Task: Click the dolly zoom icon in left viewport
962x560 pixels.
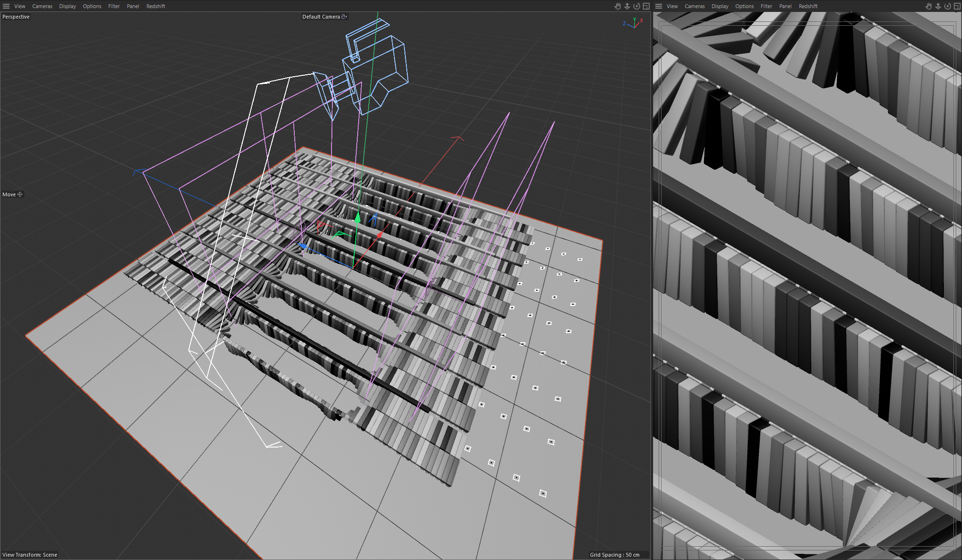Action: pyautogui.click(x=627, y=6)
